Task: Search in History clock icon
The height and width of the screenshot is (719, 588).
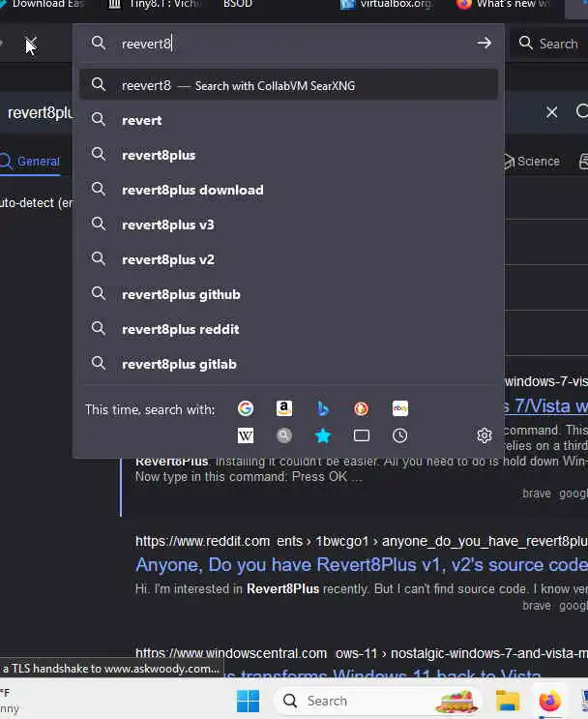Action: (399, 435)
